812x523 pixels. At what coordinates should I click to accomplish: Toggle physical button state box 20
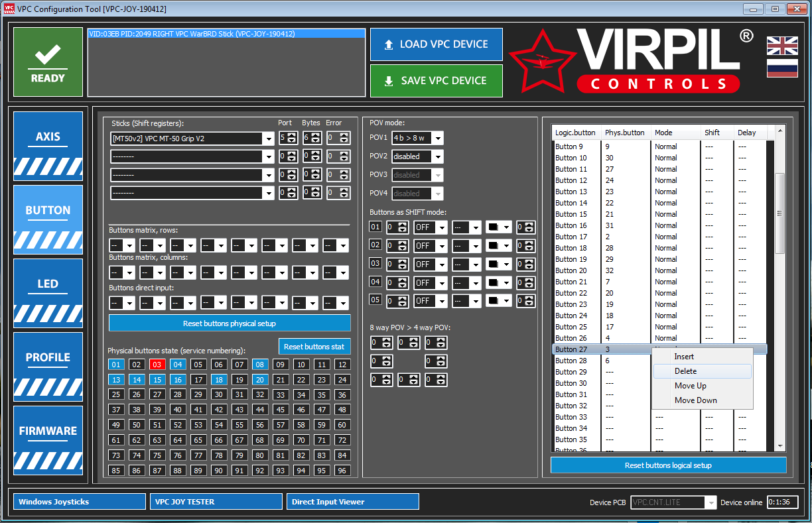tap(260, 380)
